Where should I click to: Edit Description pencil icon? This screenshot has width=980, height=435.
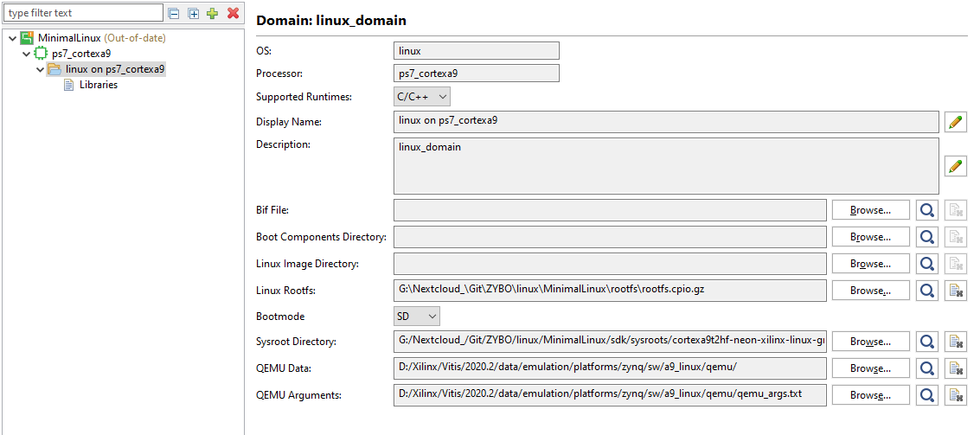coord(955,166)
